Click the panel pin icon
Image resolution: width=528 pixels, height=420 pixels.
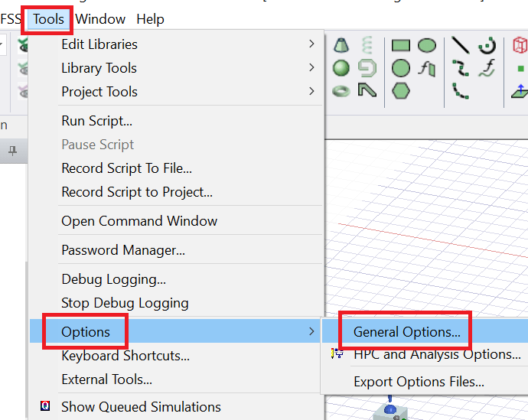12,151
